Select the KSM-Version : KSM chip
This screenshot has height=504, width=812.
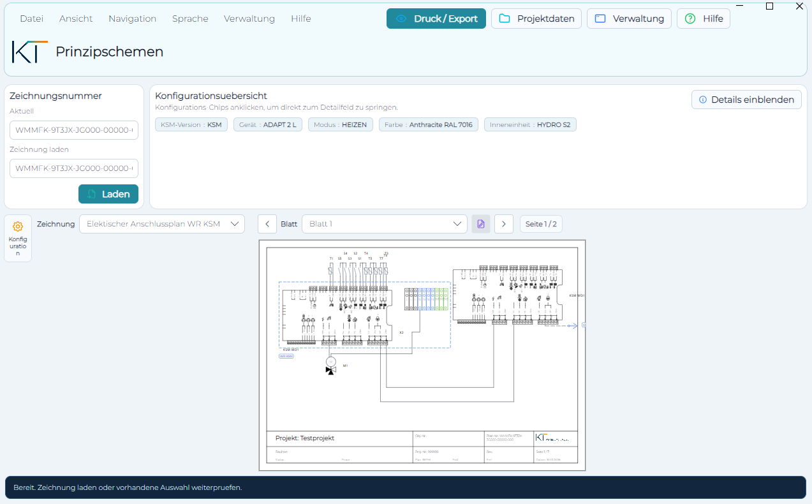191,124
